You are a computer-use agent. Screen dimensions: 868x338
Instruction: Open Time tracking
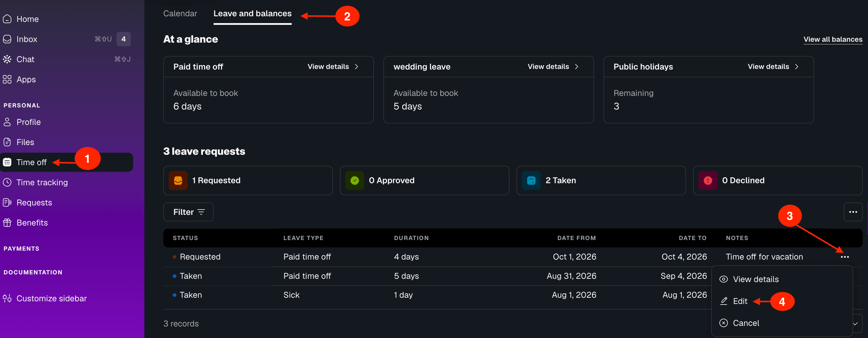[x=36, y=182]
